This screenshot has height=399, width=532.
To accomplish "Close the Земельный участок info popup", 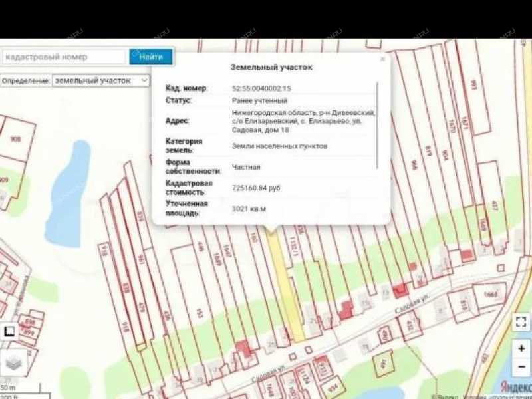I will (382, 59).
